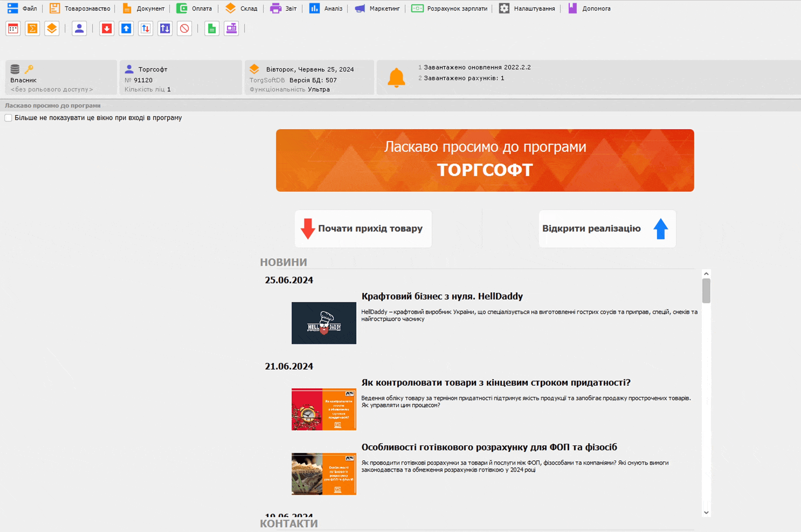The image size is (801, 532).
Task: Click the purple cash register toolbar icon
Action: click(231, 29)
